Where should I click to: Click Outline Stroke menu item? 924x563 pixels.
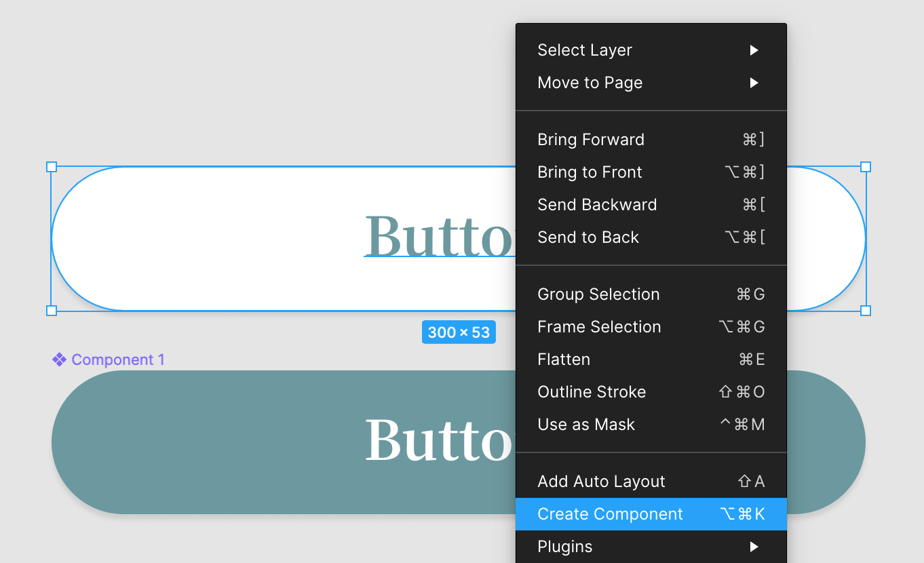(x=592, y=392)
